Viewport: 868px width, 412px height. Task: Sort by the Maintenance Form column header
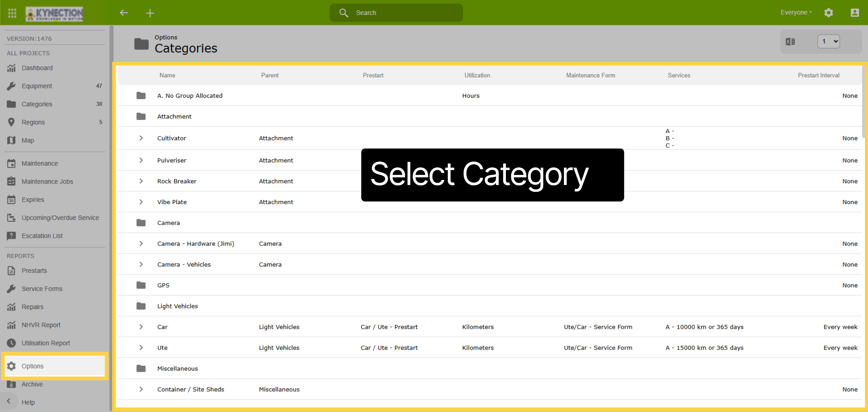click(591, 75)
